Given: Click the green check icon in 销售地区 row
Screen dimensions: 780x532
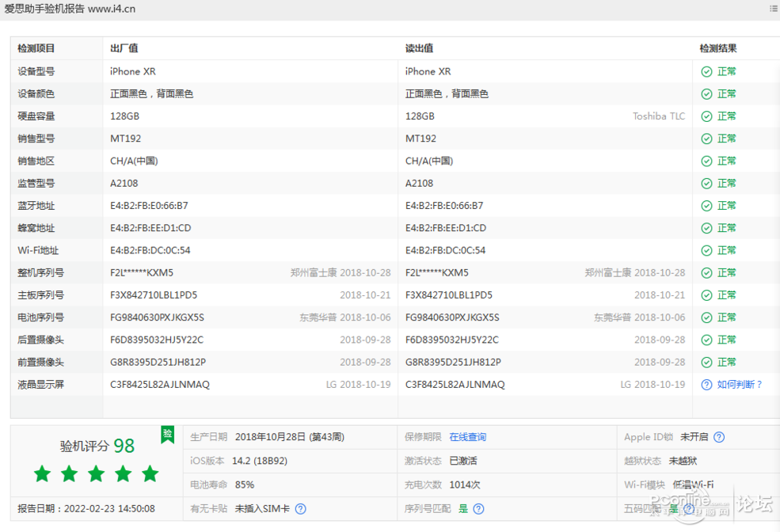Looking at the screenshot, I should 706,161.
